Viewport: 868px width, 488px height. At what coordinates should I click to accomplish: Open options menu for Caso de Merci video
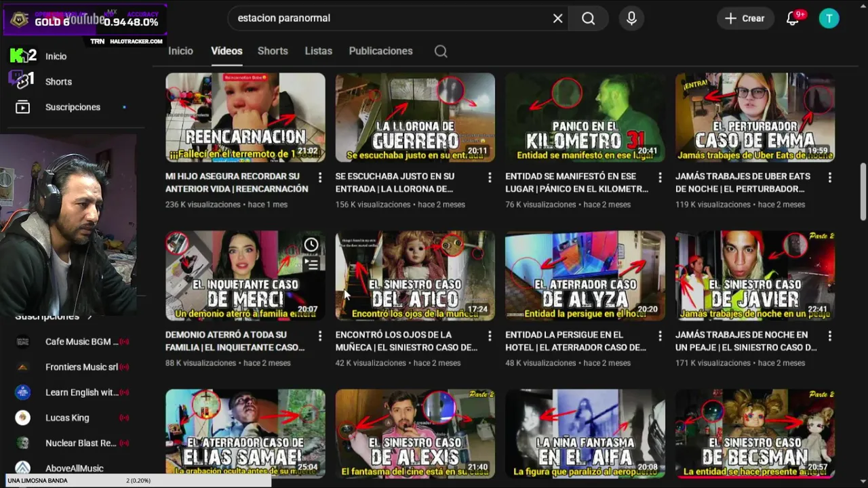click(x=320, y=335)
